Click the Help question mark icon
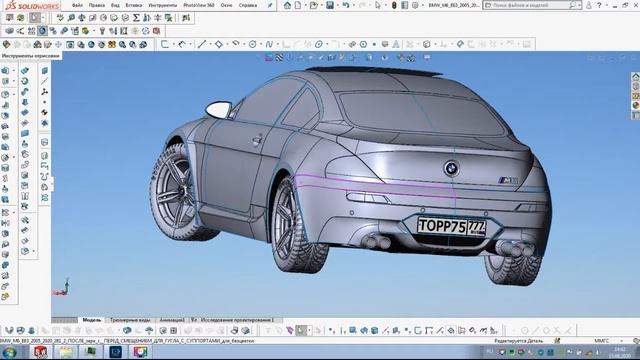The height and width of the screenshot is (360, 640). click(x=599, y=5)
